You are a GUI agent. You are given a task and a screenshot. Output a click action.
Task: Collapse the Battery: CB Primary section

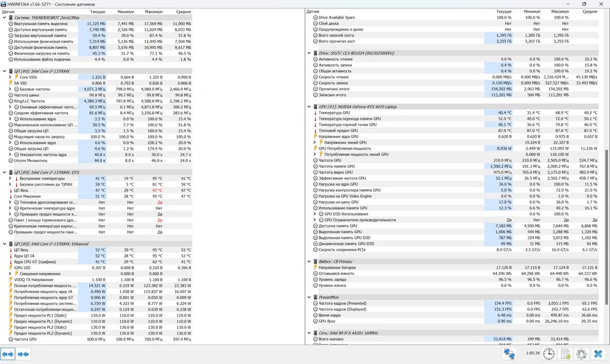(309, 261)
